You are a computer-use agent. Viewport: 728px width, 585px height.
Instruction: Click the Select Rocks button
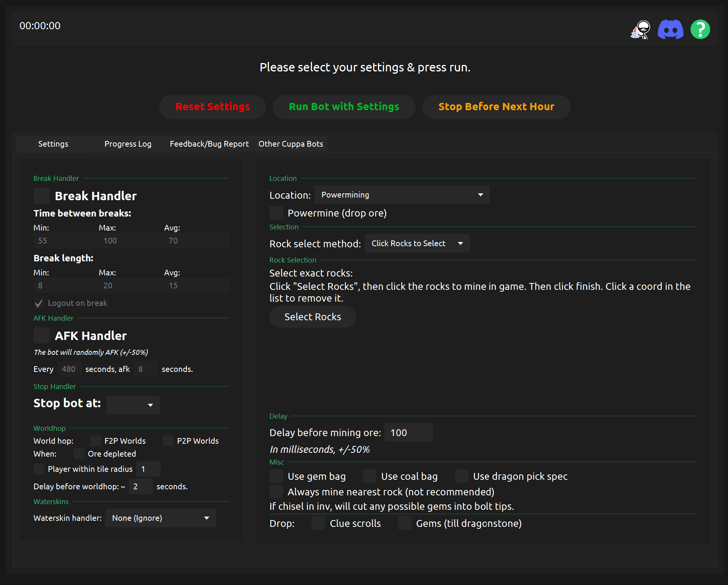click(312, 317)
